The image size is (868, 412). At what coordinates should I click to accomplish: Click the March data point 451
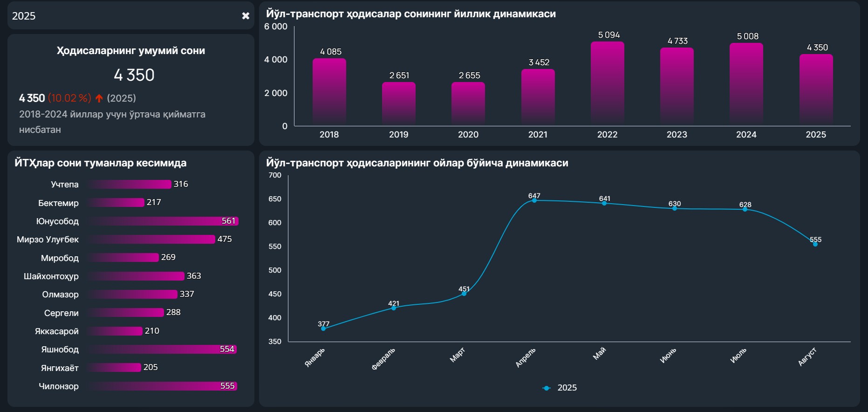pos(464,294)
